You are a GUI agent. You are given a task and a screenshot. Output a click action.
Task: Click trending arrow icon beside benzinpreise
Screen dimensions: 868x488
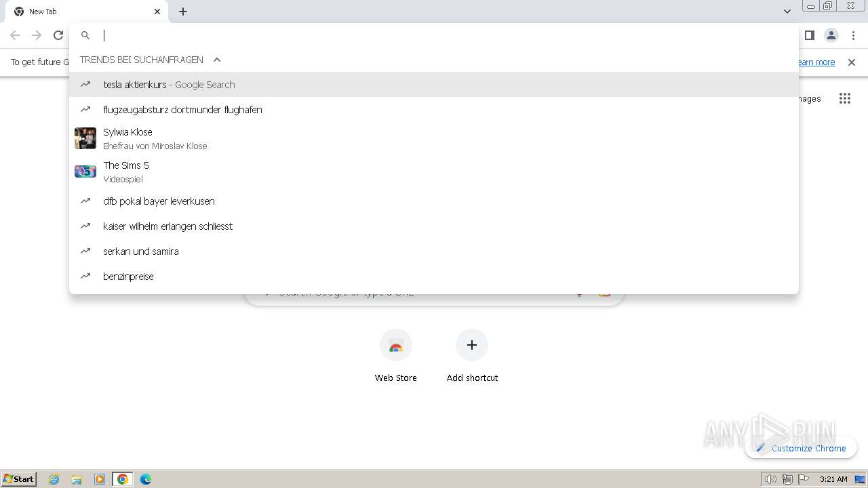(x=85, y=277)
